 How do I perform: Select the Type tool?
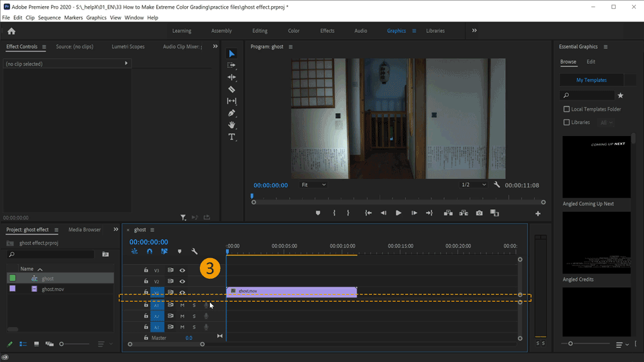(231, 137)
